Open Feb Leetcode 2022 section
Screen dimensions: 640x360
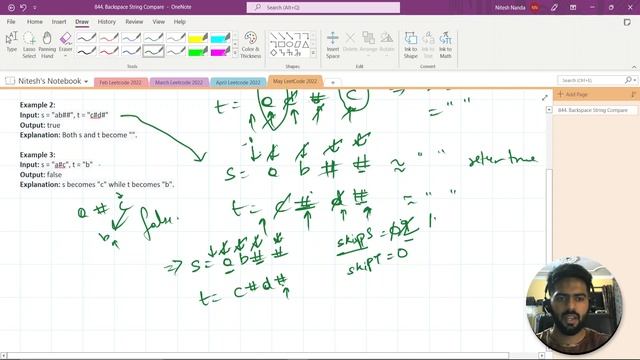tap(120, 82)
